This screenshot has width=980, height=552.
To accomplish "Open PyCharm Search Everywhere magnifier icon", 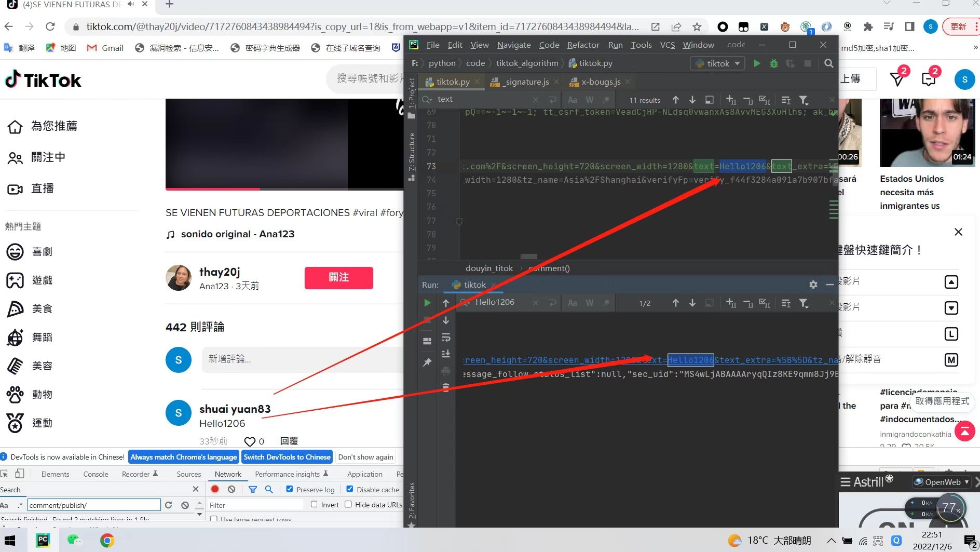I will click(x=829, y=63).
